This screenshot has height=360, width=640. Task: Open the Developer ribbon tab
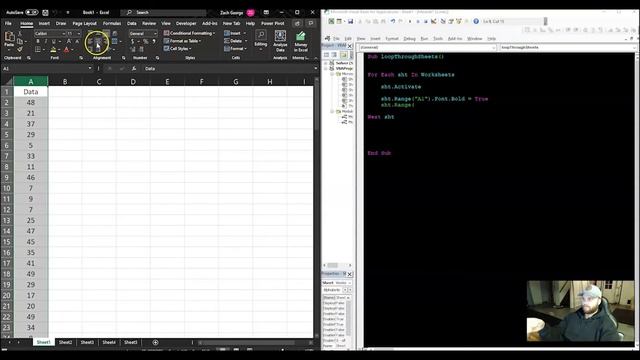tap(186, 23)
